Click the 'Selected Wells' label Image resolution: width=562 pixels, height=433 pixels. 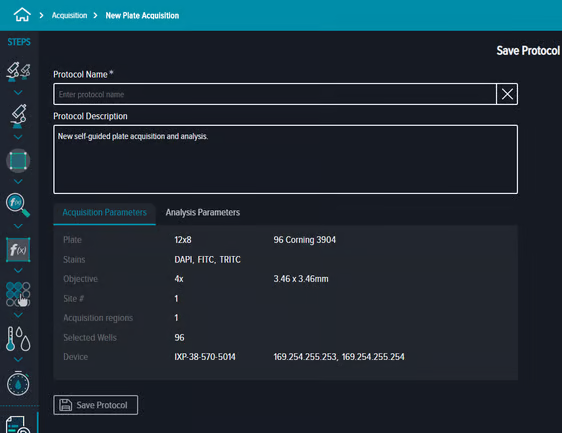pos(90,338)
